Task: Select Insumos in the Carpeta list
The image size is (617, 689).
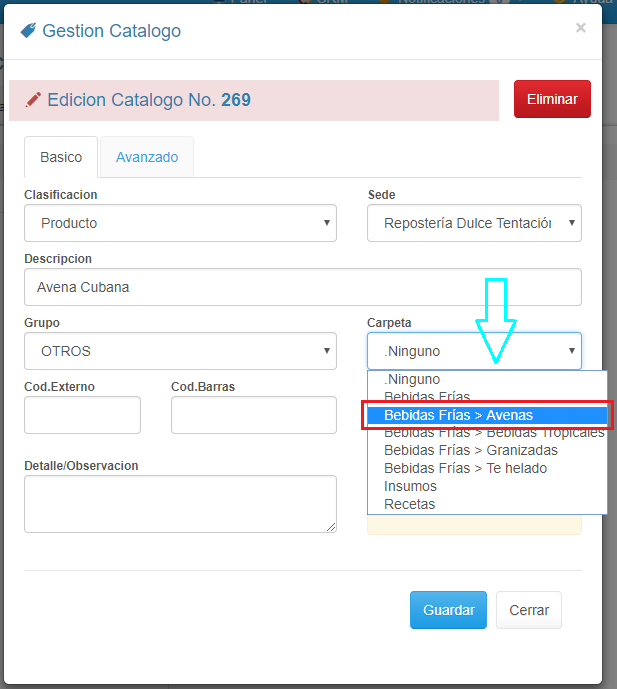Action: pos(410,486)
